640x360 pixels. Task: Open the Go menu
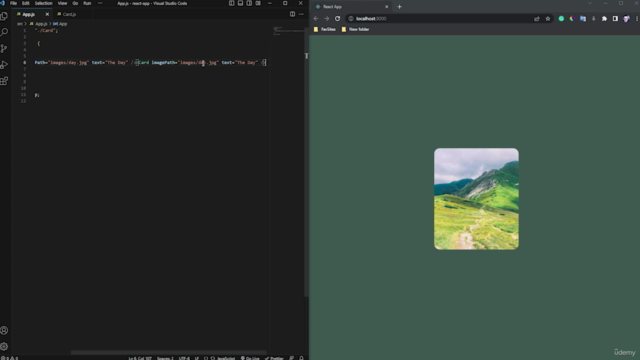[75, 3]
